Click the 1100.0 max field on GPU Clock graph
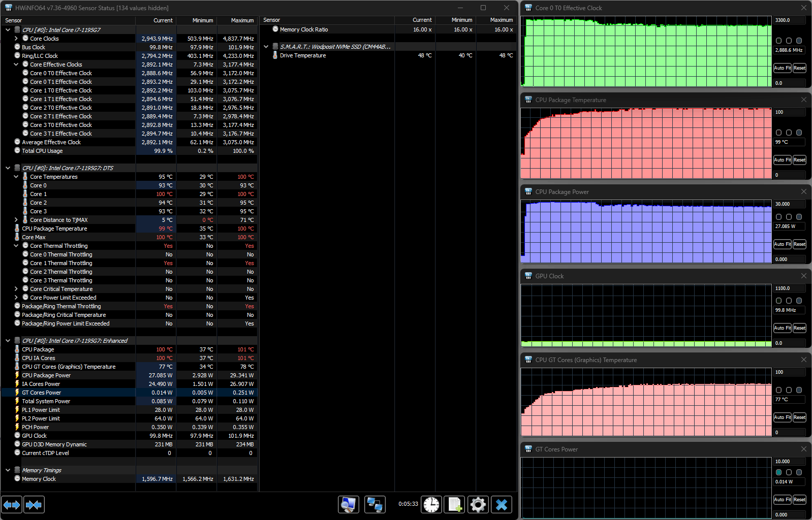812x520 pixels. coord(789,288)
